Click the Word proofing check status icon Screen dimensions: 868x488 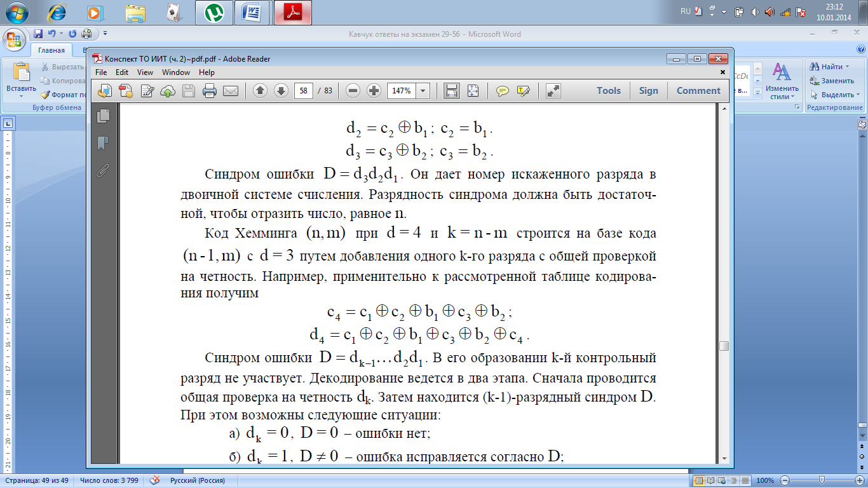tap(154, 481)
